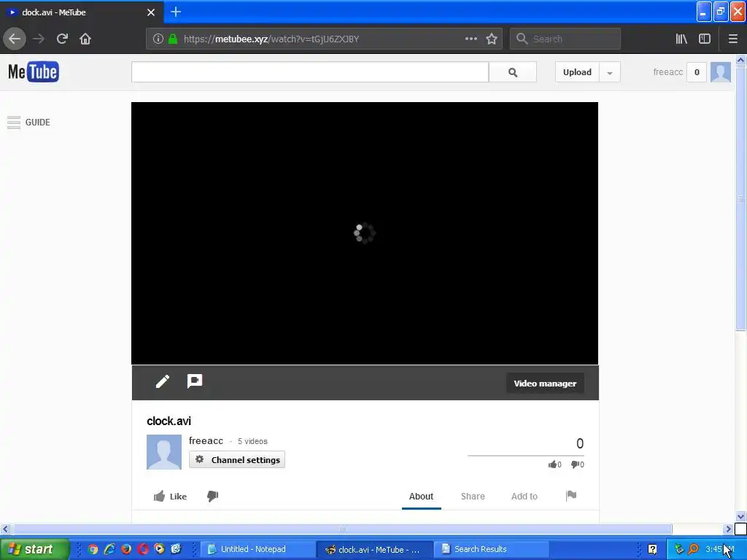This screenshot has height=560, width=747.
Task: Launch Firefox from quick launch
Action: (x=126, y=549)
